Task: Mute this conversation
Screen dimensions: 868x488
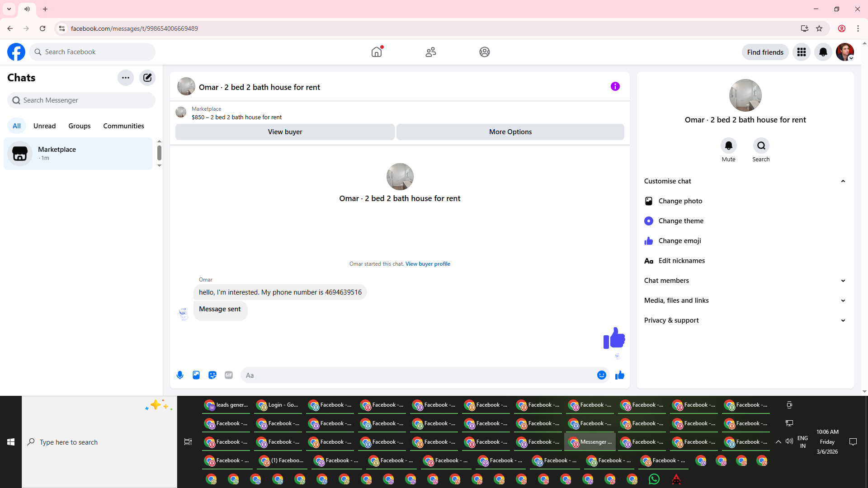Action: tap(728, 146)
